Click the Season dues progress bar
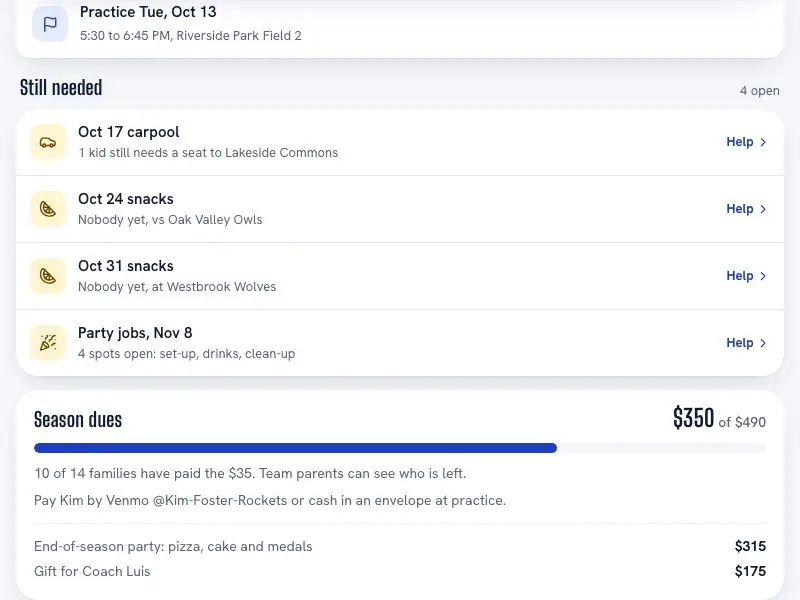The height and width of the screenshot is (600, 800). click(x=400, y=448)
